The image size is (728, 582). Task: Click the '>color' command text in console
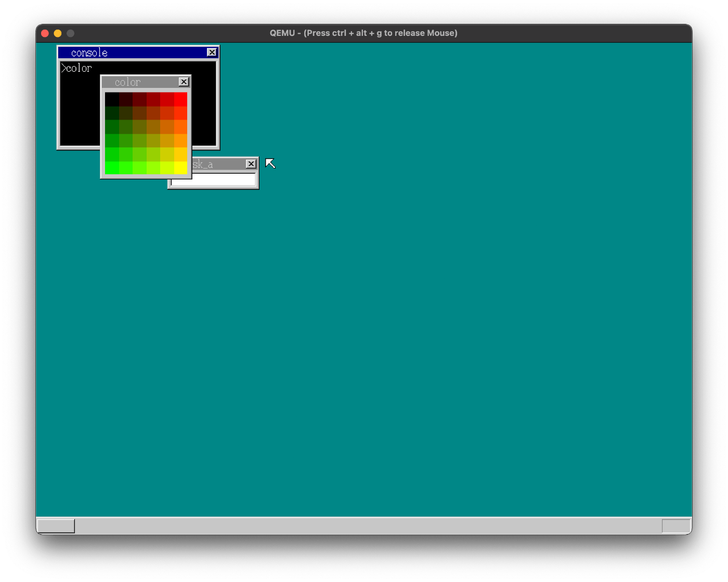pos(76,68)
